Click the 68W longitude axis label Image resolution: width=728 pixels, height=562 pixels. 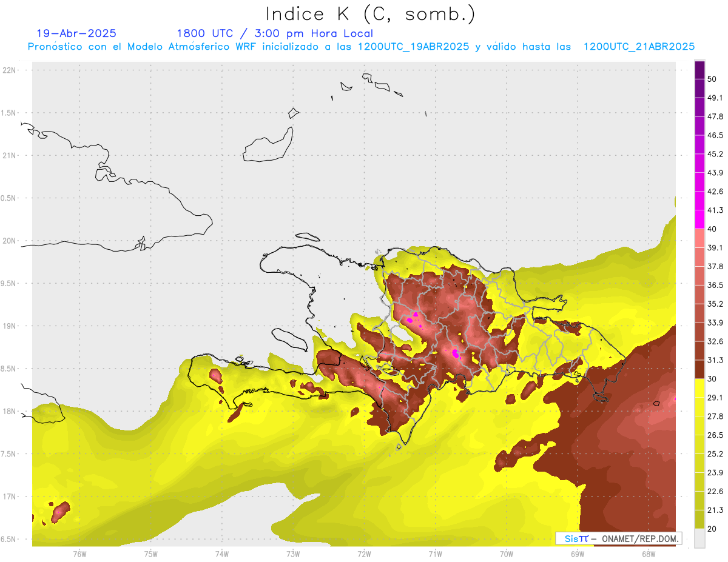[649, 554]
